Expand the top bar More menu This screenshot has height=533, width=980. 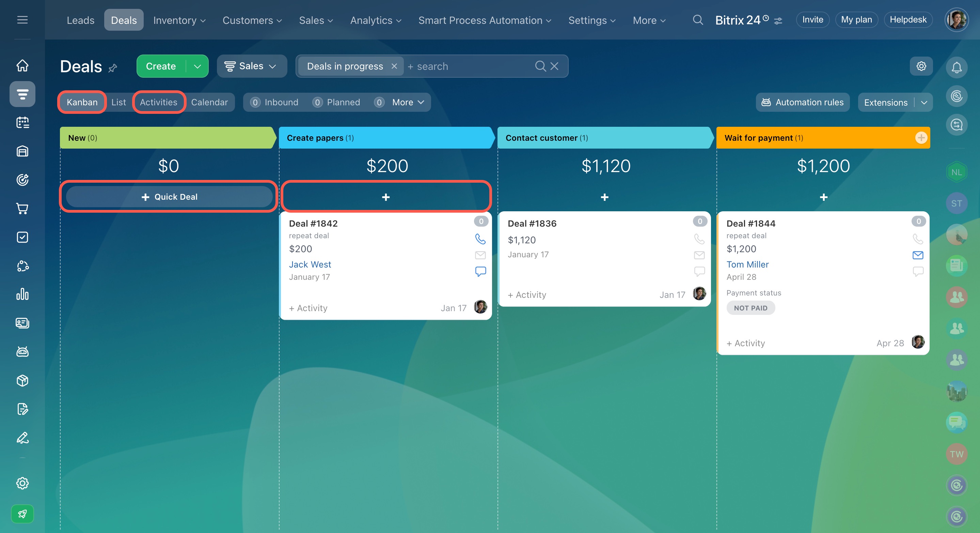[x=649, y=20]
